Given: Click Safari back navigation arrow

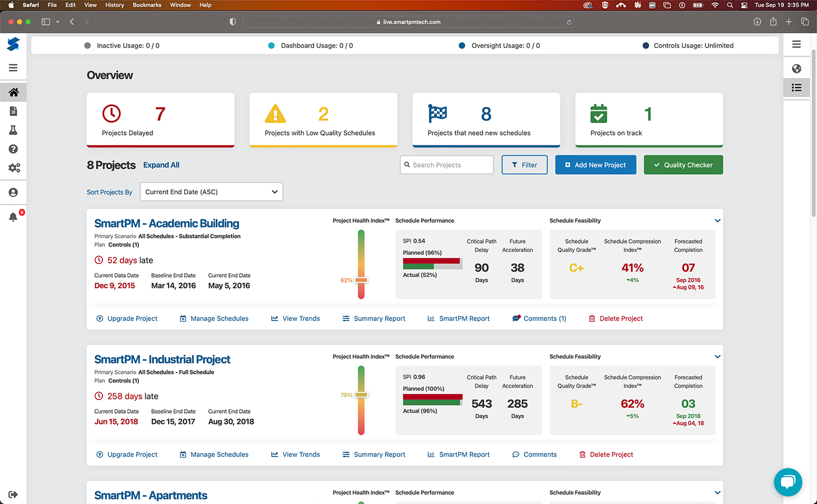Looking at the screenshot, I should tap(72, 22).
